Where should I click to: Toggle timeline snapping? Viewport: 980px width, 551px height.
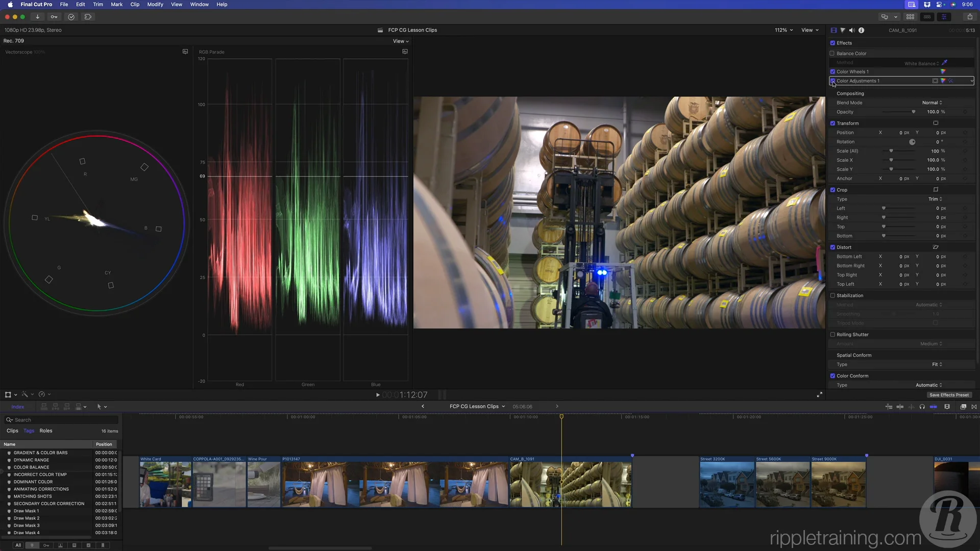934,407
